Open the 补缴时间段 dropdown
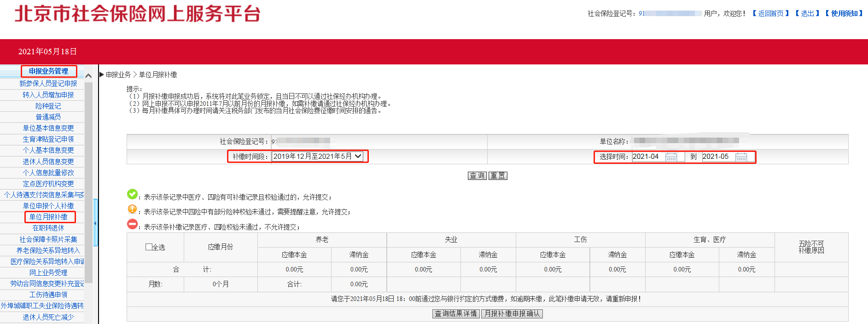 pos(317,156)
